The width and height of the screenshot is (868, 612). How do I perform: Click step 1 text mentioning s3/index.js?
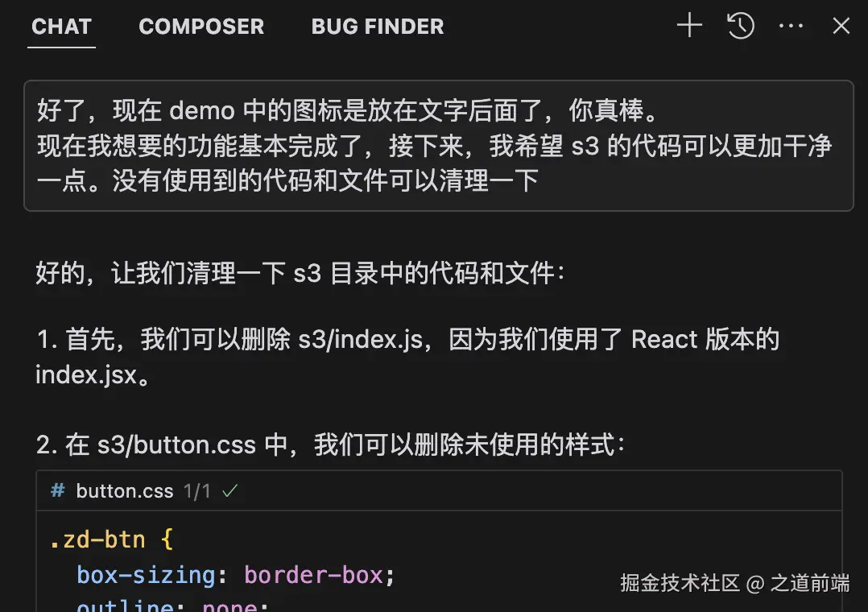[407, 339]
